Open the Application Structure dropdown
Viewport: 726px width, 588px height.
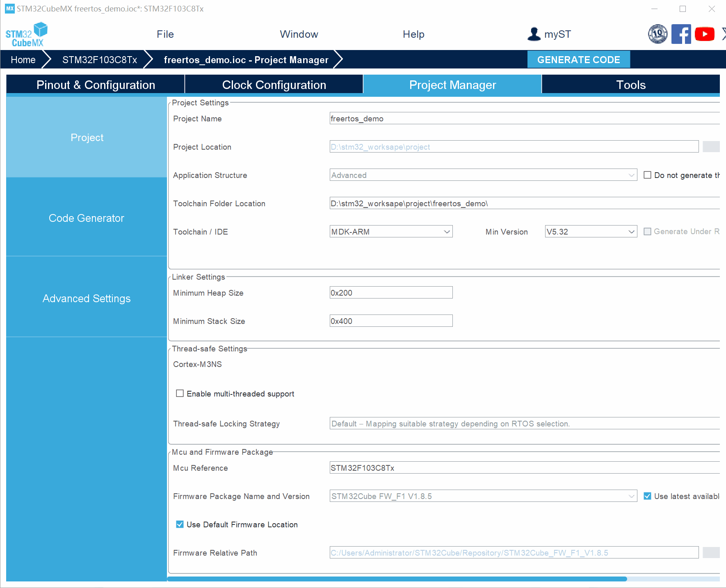(x=483, y=175)
